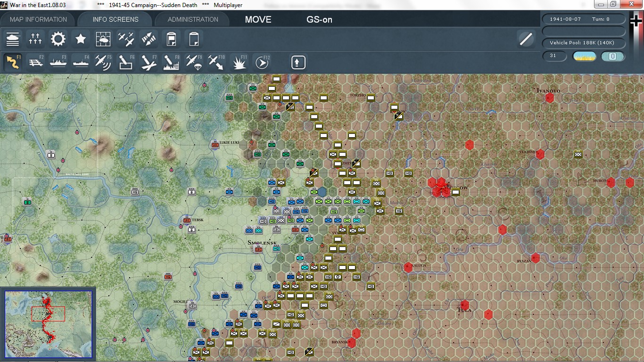Screen dimensions: 644x362
Task: Toggle the GS-on ground support setting
Action: pyautogui.click(x=320, y=20)
